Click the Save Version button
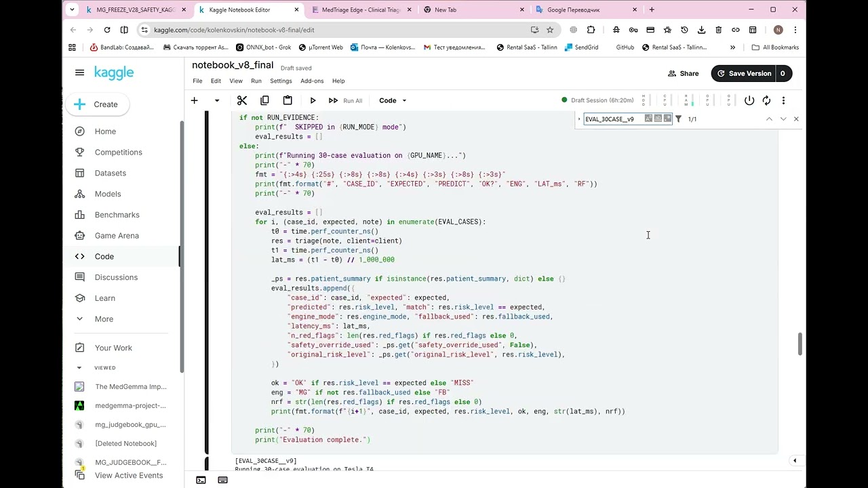 [744, 73]
